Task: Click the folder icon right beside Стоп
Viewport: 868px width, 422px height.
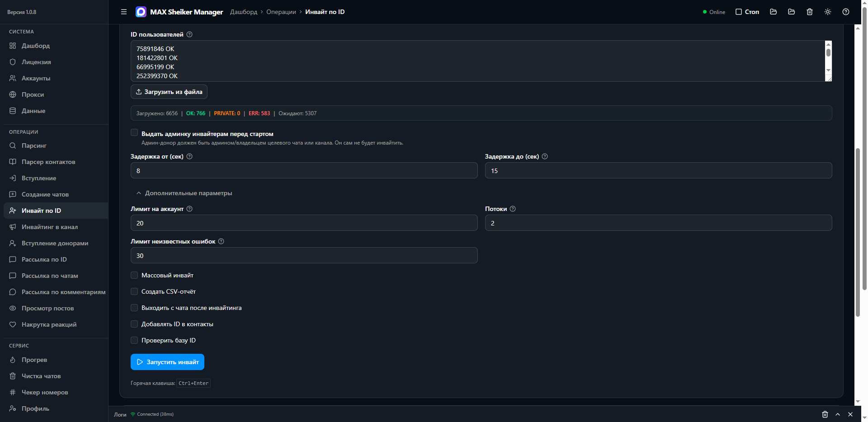Action: click(x=774, y=12)
